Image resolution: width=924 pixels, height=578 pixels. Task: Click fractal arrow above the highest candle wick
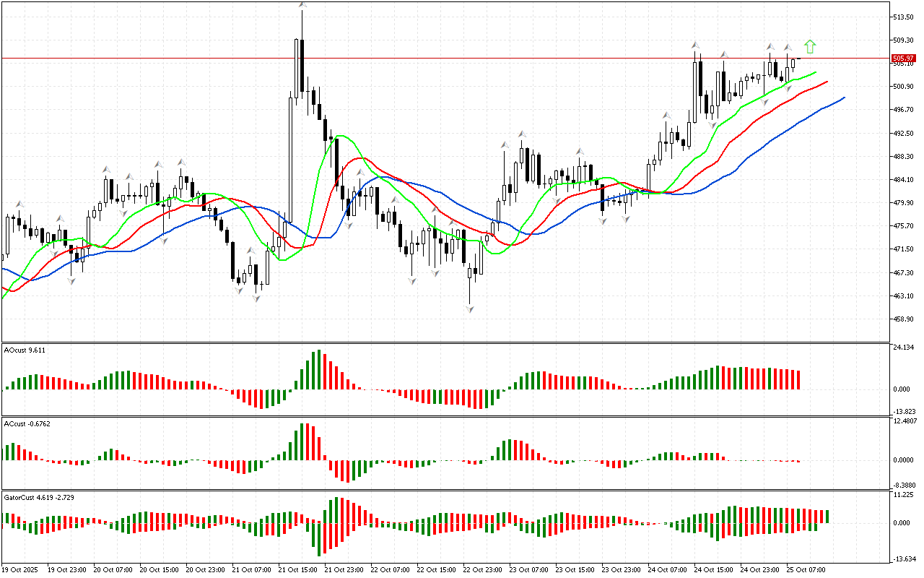coord(302,6)
